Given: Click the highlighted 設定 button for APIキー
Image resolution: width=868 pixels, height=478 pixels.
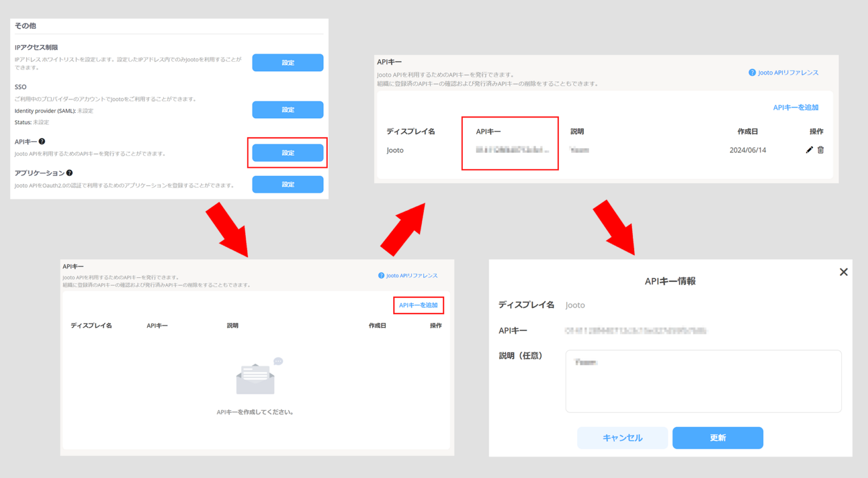Looking at the screenshot, I should click(x=288, y=153).
